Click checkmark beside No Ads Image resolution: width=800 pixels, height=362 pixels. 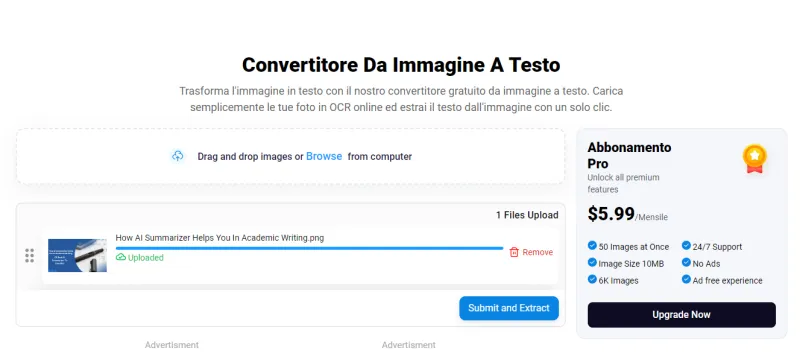[686, 263]
